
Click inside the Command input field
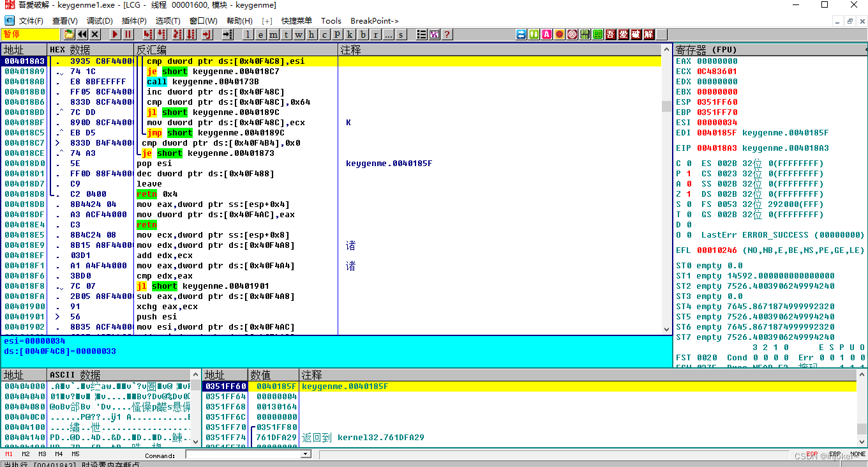click(x=243, y=454)
